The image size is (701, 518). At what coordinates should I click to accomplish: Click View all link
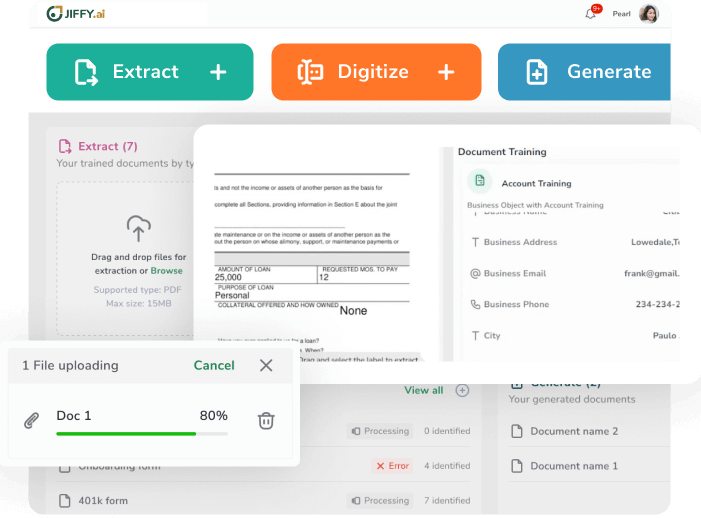click(423, 390)
